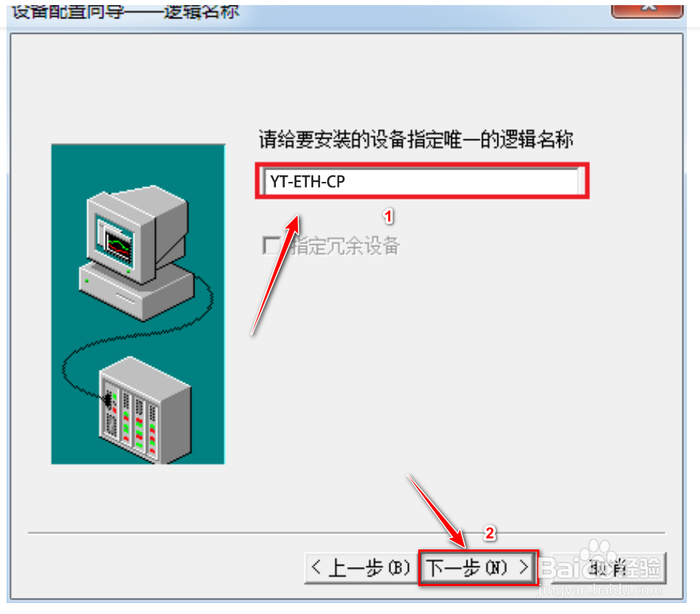Open the jingyan.baidu.com watermark link

point(600,591)
